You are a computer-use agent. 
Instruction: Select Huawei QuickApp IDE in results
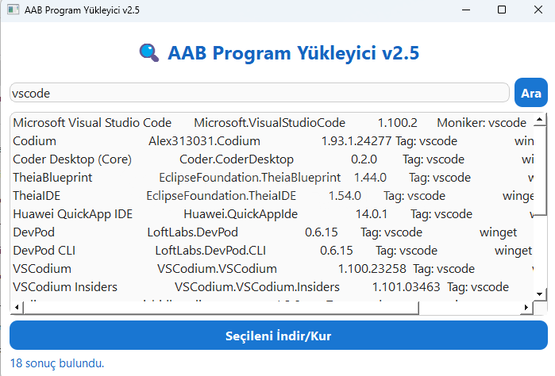[273, 214]
